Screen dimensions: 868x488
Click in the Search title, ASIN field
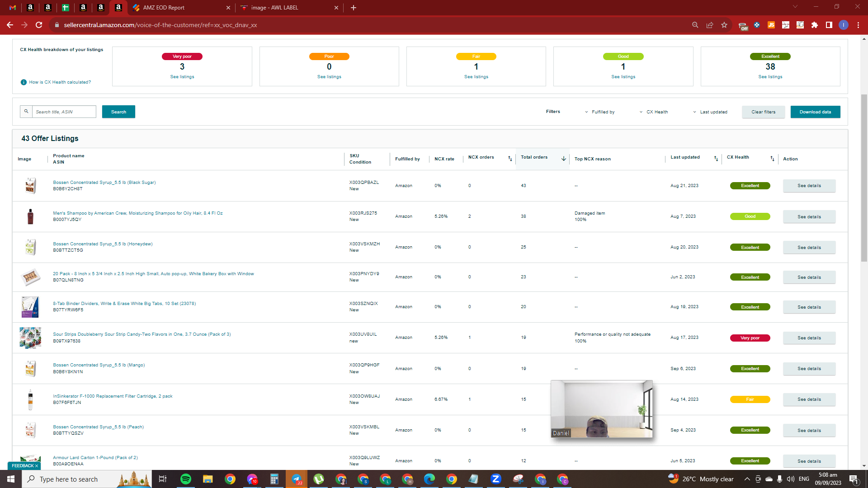[64, 112]
